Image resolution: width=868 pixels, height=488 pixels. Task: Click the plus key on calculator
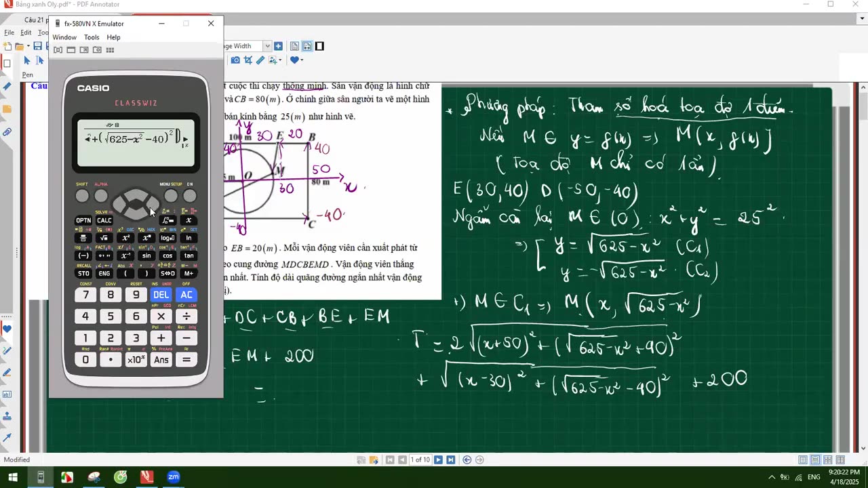[161, 338]
